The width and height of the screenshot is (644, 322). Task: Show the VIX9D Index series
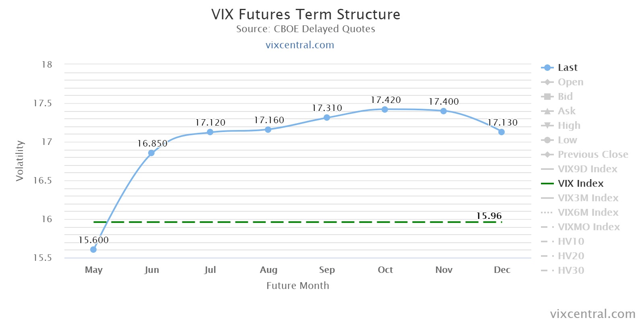(587, 169)
